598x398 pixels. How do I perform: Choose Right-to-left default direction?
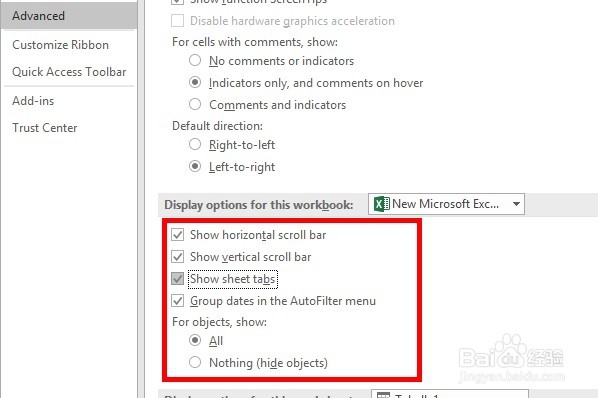click(195, 144)
